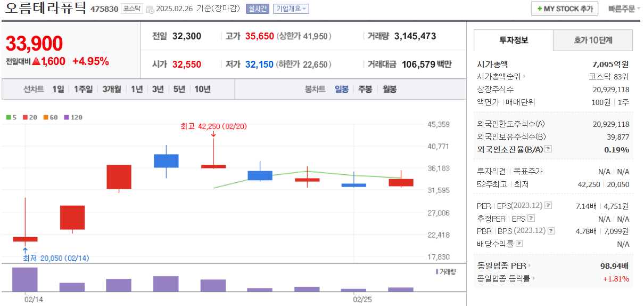644x306 pixels.
Task: Expand the 동일업종 PER arrow link
Action: pos(530,265)
